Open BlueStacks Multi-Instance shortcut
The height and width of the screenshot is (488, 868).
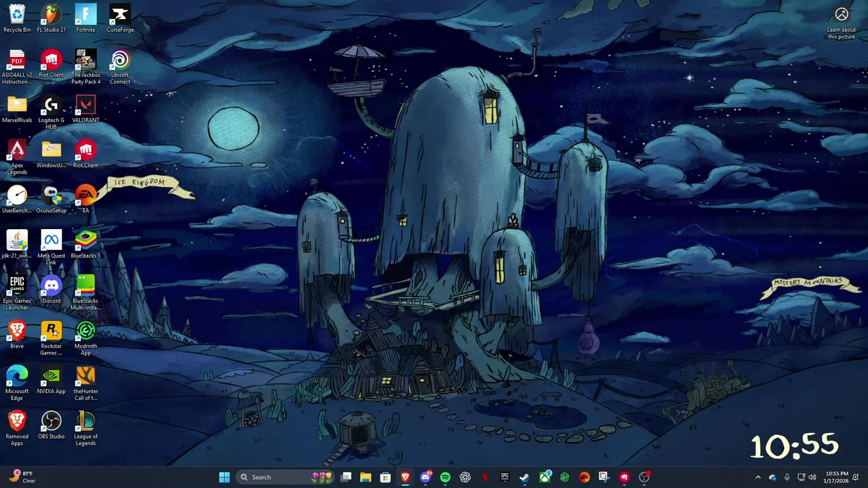click(x=85, y=293)
